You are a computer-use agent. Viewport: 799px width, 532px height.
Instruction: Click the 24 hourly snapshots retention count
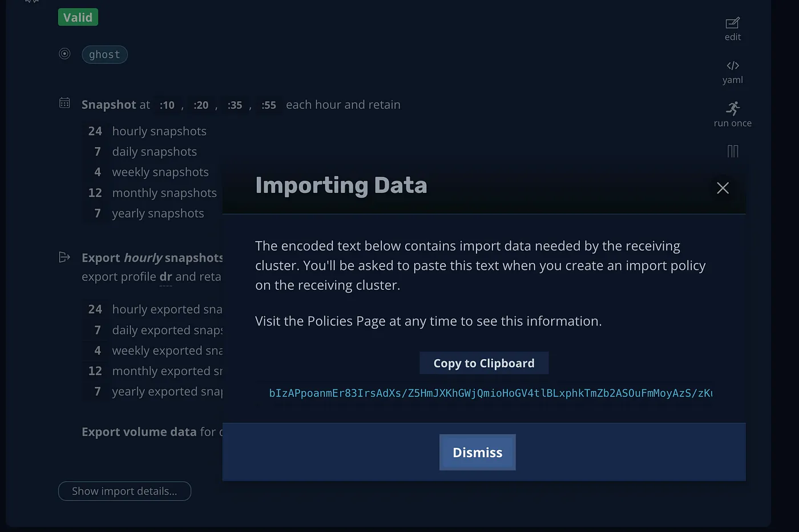pyautogui.click(x=95, y=131)
